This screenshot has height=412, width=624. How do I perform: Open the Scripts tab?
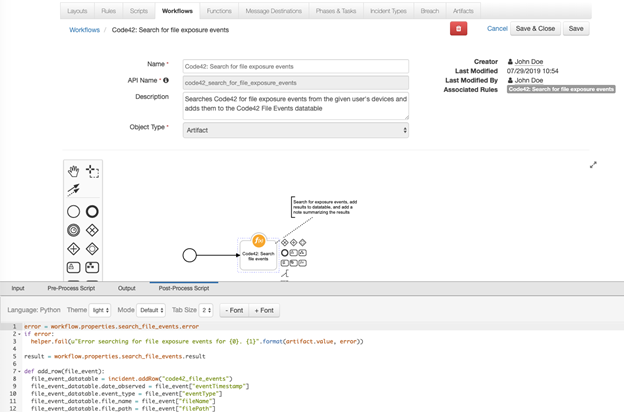(x=139, y=11)
